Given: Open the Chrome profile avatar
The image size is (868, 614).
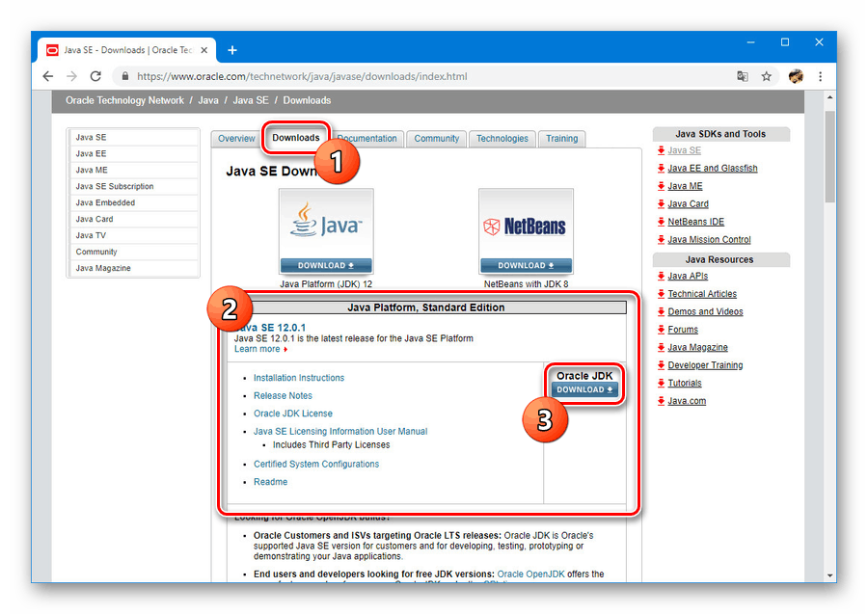Looking at the screenshot, I should click(x=796, y=76).
